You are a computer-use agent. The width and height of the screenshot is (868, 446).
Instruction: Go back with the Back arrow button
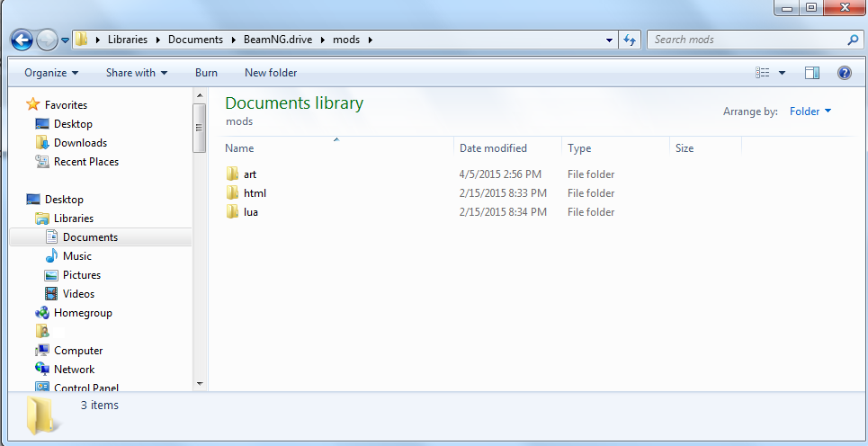tap(22, 40)
